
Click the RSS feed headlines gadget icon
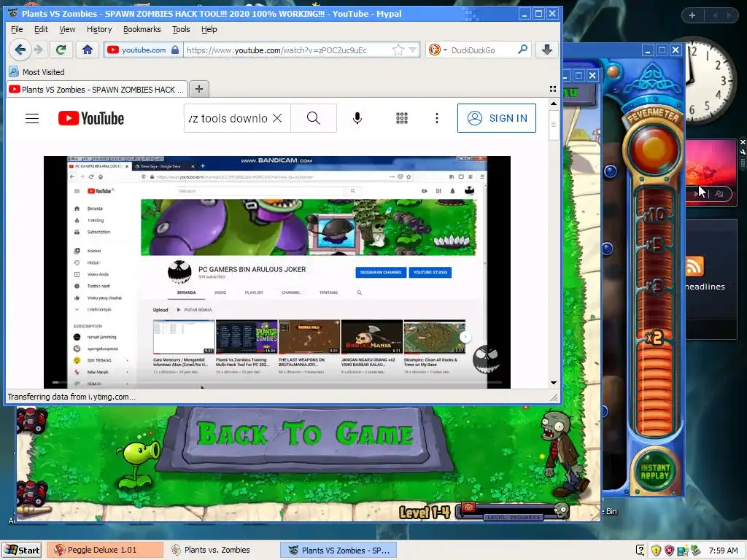pyautogui.click(x=694, y=265)
